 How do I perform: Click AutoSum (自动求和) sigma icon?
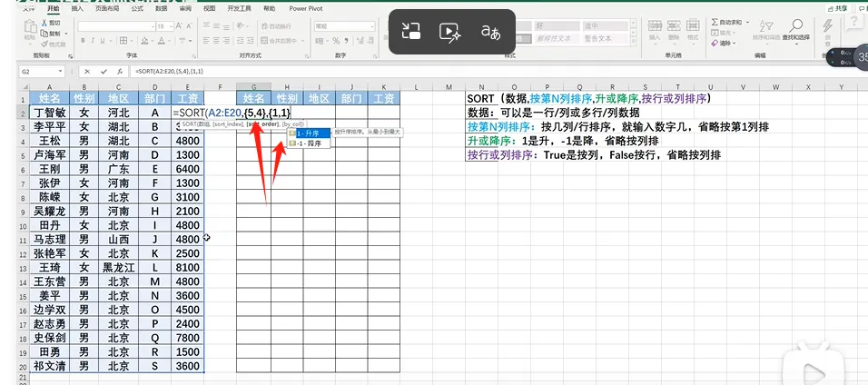(715, 22)
